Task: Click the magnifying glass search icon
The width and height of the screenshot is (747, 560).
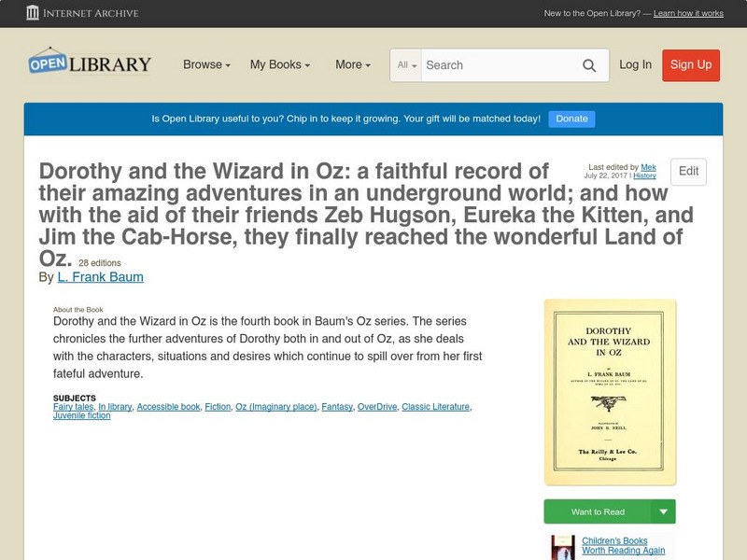Action: [x=589, y=65]
